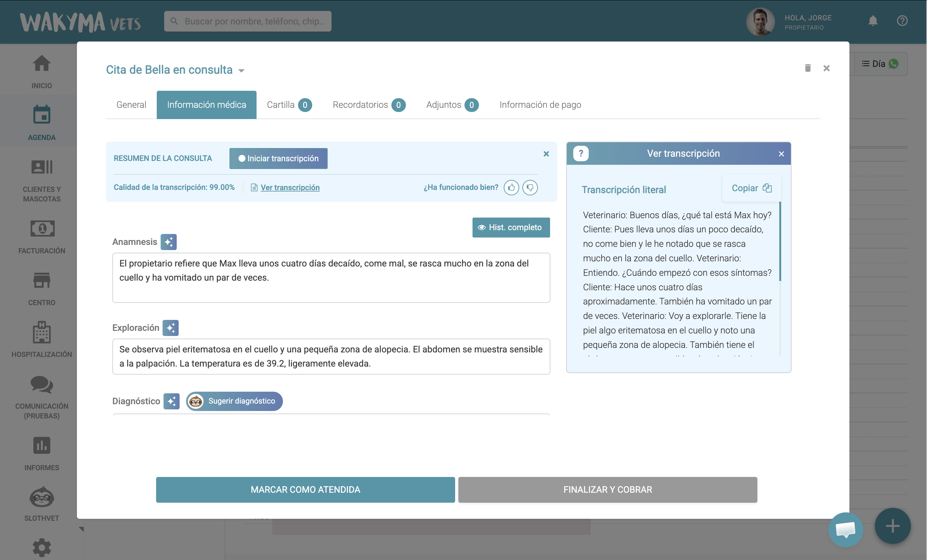The width and height of the screenshot is (927, 560).
Task: Click the notifications bell icon
Action: (873, 21)
